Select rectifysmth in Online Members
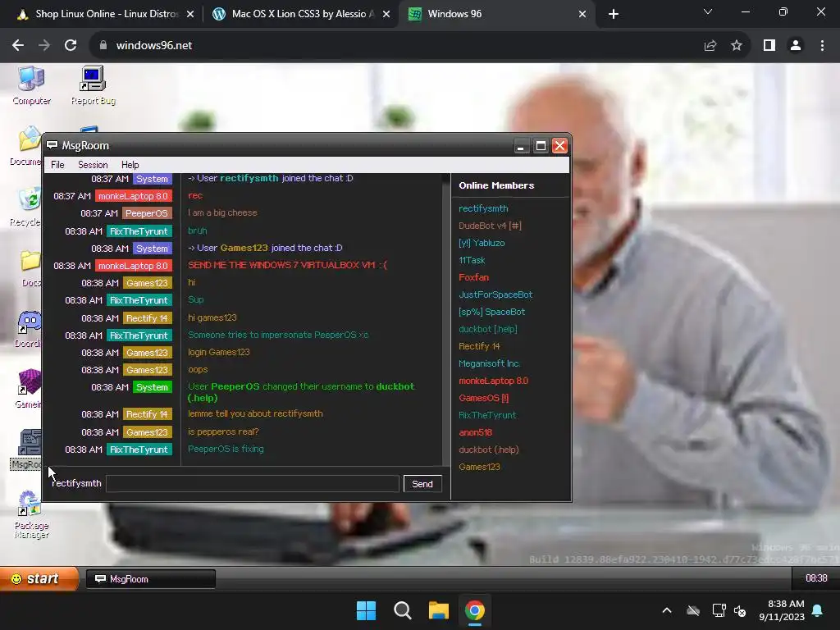Image resolution: width=840 pixels, height=630 pixels. [483, 208]
